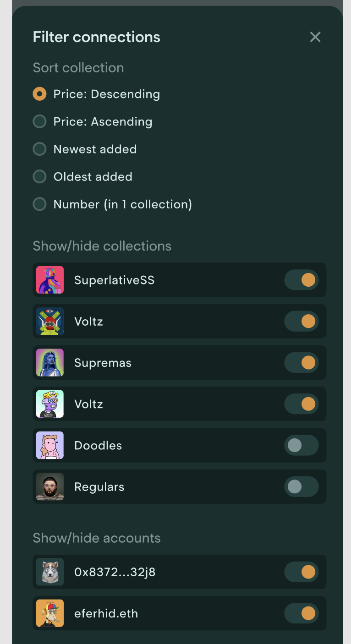Click the SuperlativeSS collection thumbnail
This screenshot has width=351, height=644.
[x=49, y=280]
